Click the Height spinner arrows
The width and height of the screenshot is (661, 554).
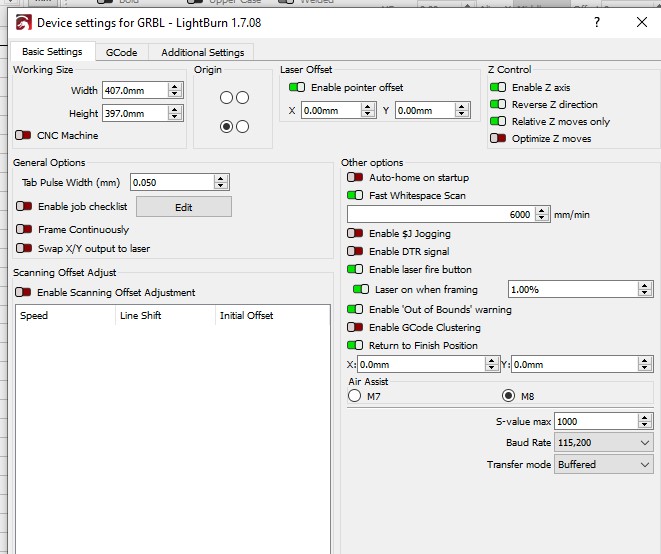click(175, 113)
